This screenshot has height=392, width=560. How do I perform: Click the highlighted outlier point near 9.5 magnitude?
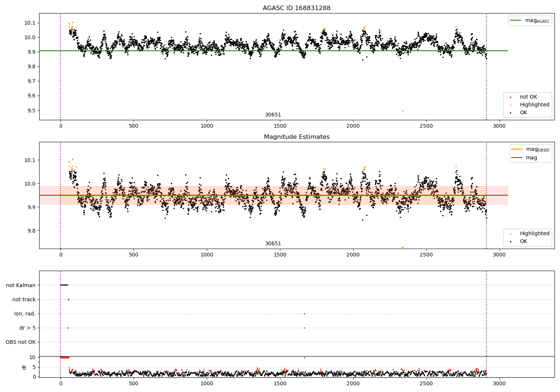coord(402,111)
